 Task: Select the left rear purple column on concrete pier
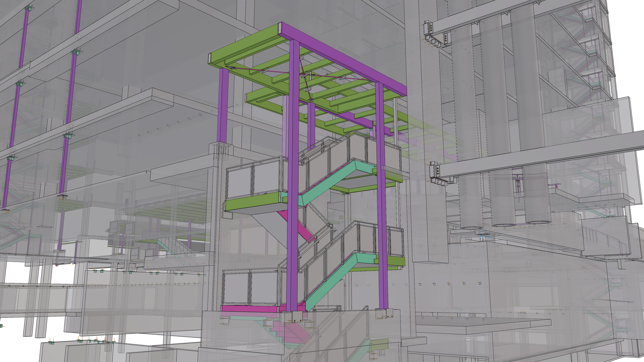[x=223, y=106]
